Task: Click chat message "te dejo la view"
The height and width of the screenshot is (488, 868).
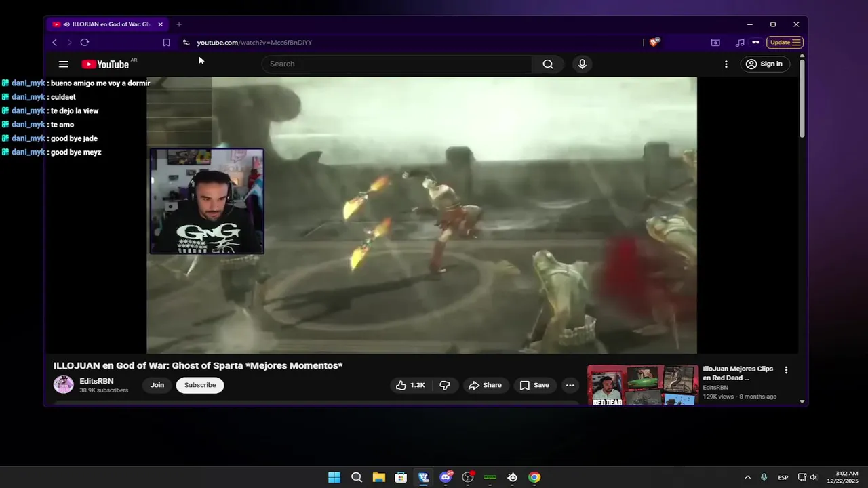Action: click(x=75, y=111)
